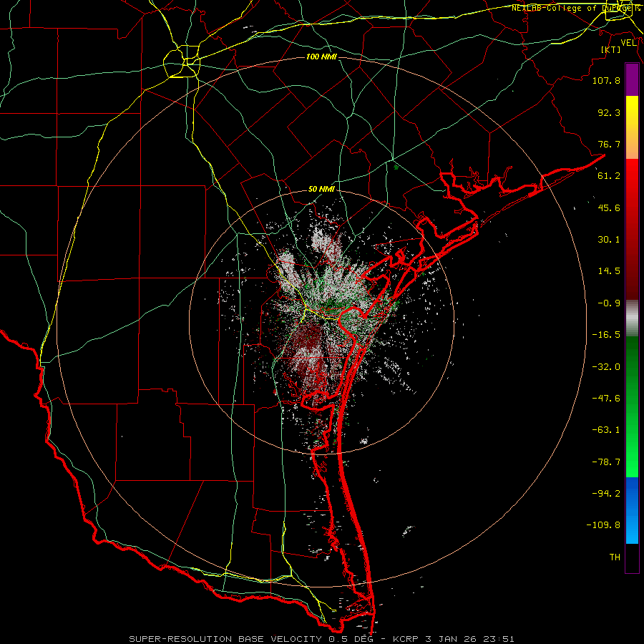Image resolution: width=644 pixels, height=644 pixels.
Task: Click the 100 NMI range ring label
Action: tap(321, 57)
